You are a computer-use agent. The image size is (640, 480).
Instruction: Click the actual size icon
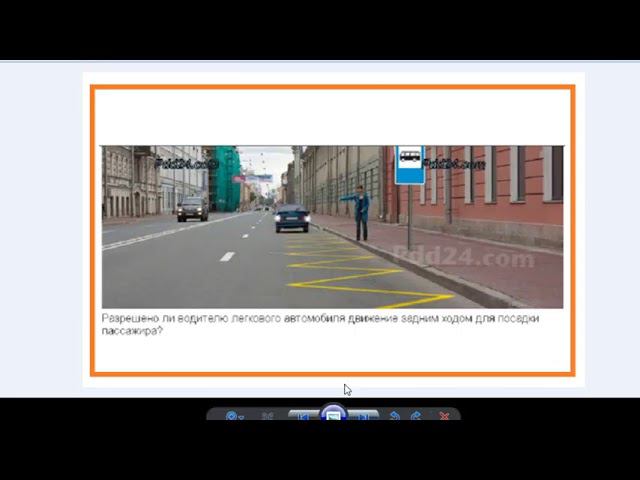tap(268, 416)
